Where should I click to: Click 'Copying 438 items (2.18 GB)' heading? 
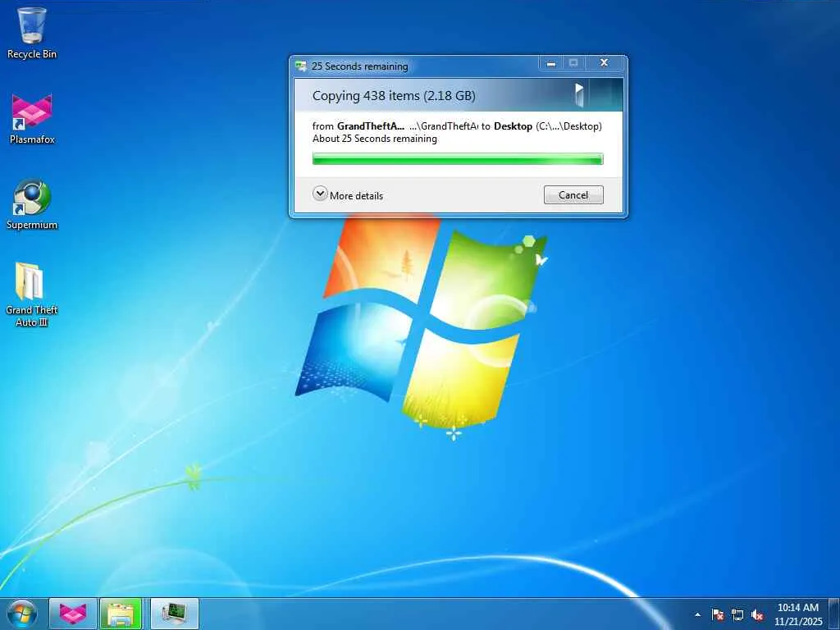394,96
